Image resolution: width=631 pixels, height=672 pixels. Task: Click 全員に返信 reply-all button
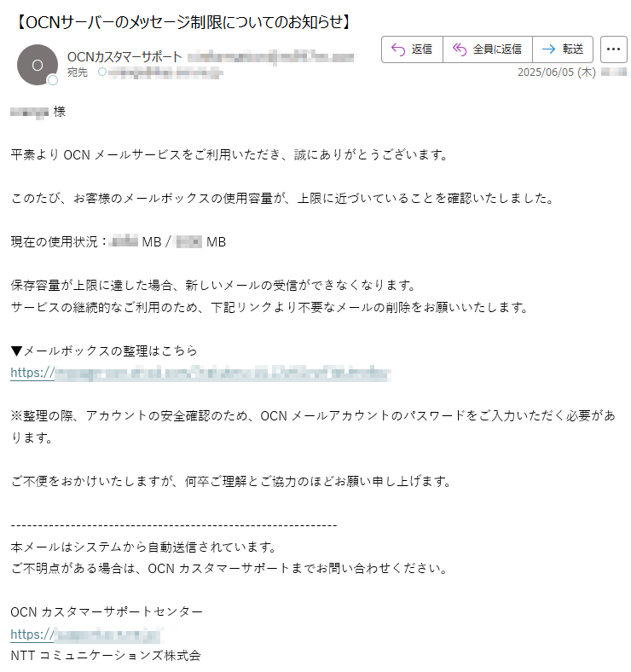coord(488,49)
